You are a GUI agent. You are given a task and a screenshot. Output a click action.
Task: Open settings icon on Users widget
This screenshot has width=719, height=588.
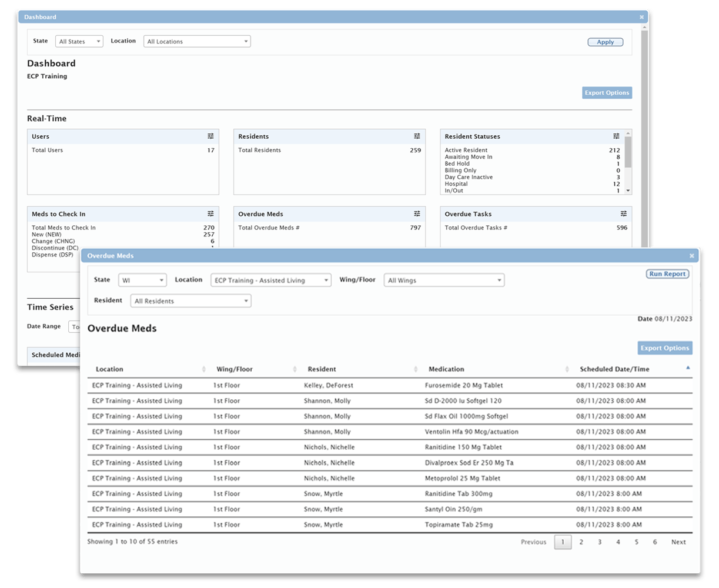pyautogui.click(x=210, y=136)
